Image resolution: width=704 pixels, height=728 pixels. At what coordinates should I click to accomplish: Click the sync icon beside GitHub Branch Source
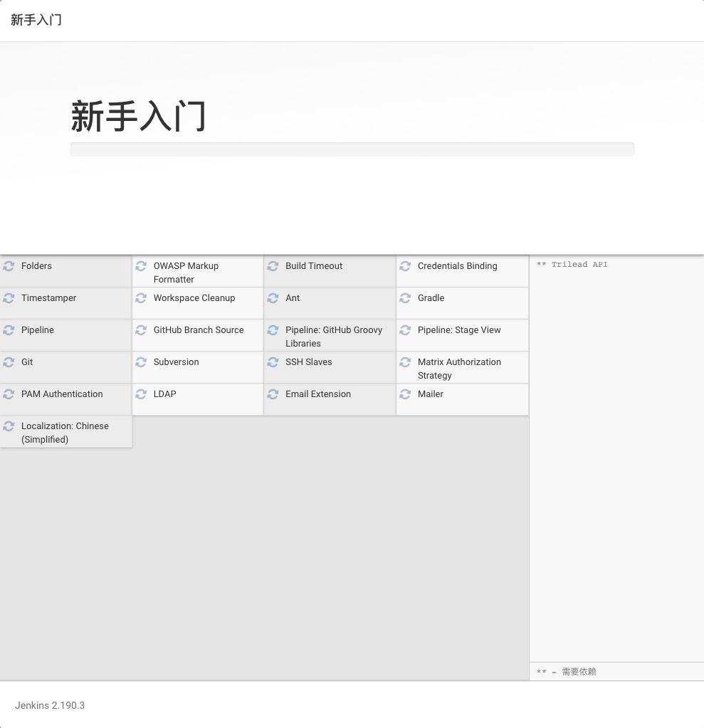pyautogui.click(x=141, y=330)
